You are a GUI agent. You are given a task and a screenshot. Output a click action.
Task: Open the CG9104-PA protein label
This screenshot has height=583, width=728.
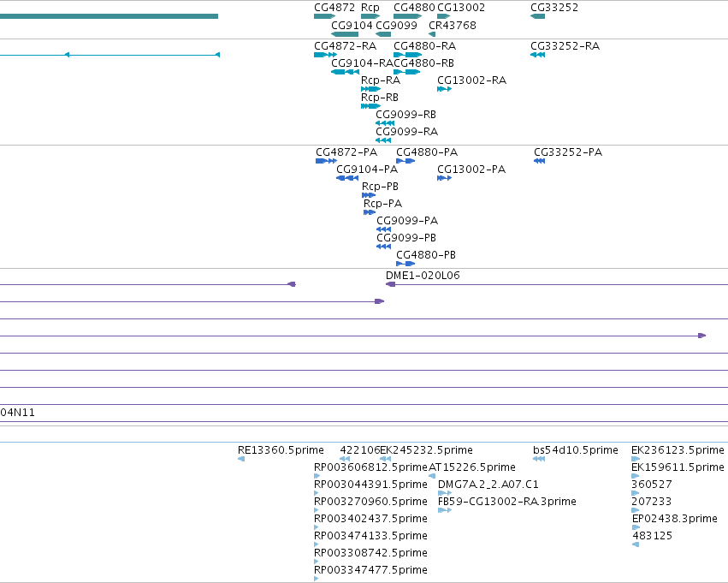click(x=367, y=170)
